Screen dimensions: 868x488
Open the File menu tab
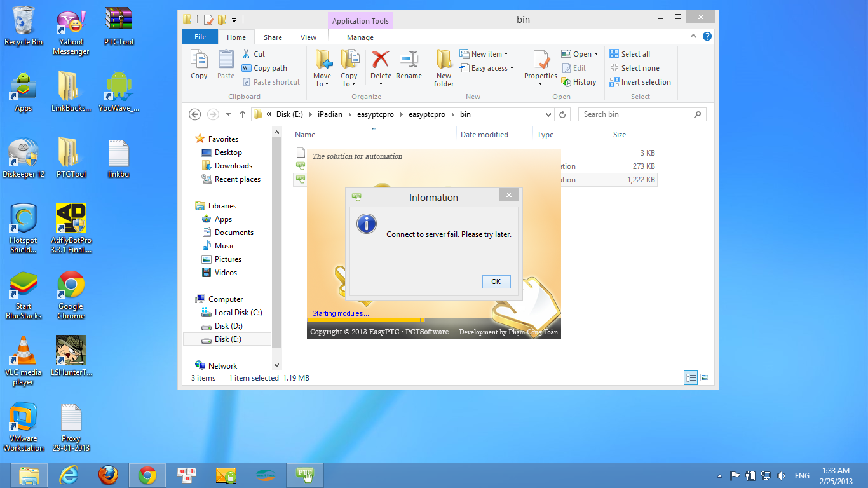coord(200,37)
